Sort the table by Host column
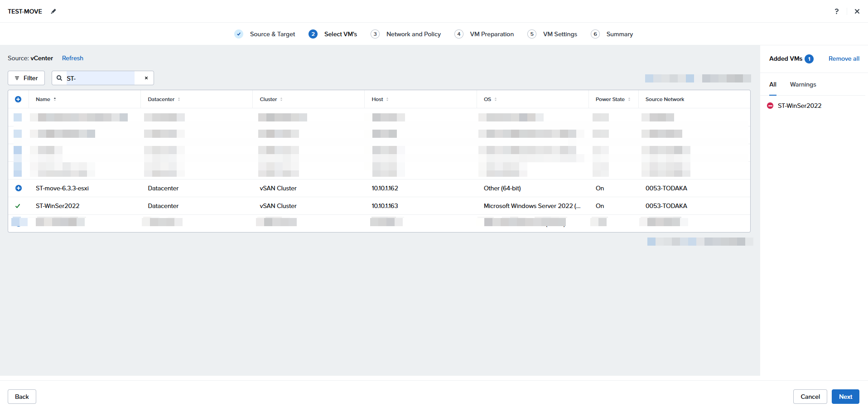Viewport: 868px width, 412px height. [x=380, y=99]
